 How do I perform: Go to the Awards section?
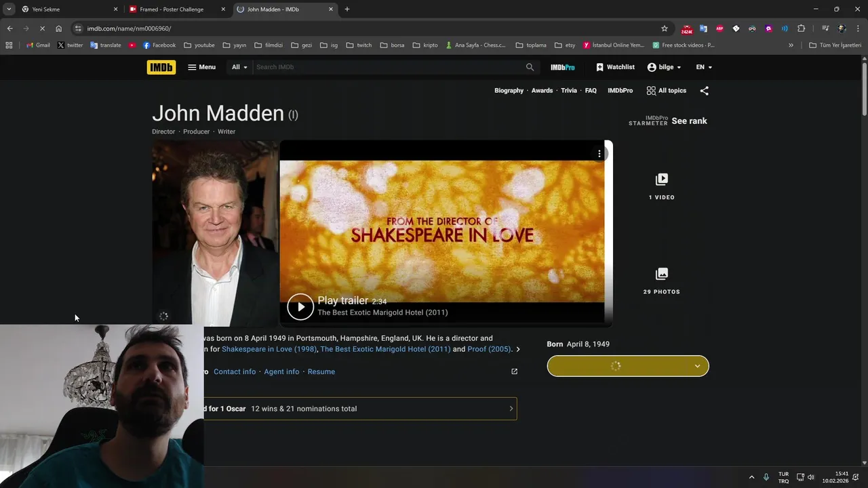coord(542,90)
